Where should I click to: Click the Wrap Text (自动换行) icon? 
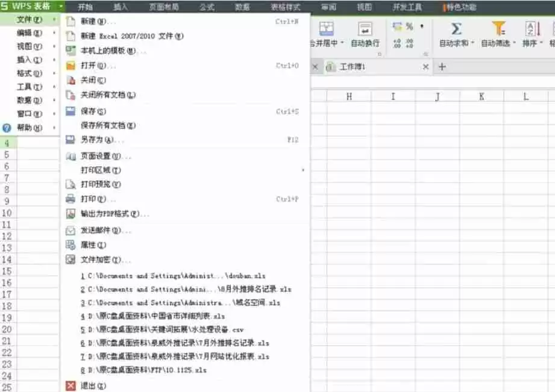click(x=365, y=29)
